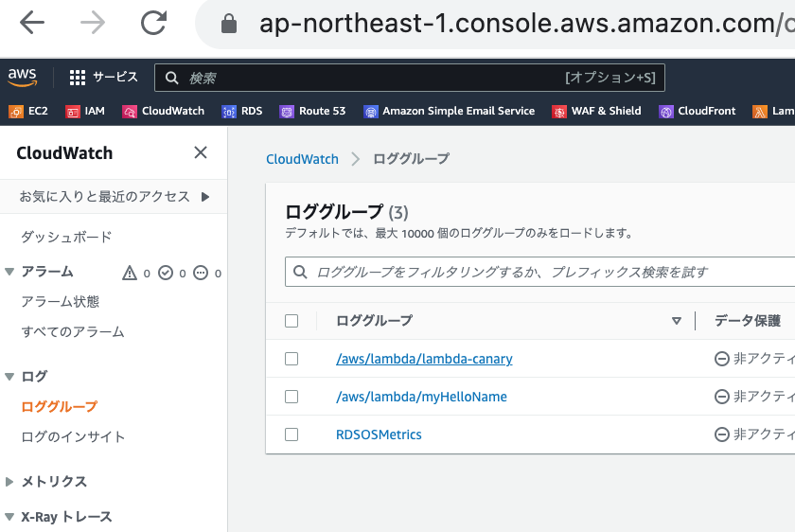Open the サービス grid menu
Viewport: 795px width, 532px height.
103,77
